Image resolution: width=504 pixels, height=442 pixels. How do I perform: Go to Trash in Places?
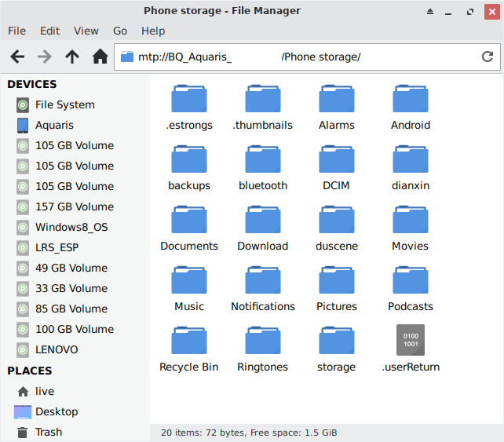point(48,432)
